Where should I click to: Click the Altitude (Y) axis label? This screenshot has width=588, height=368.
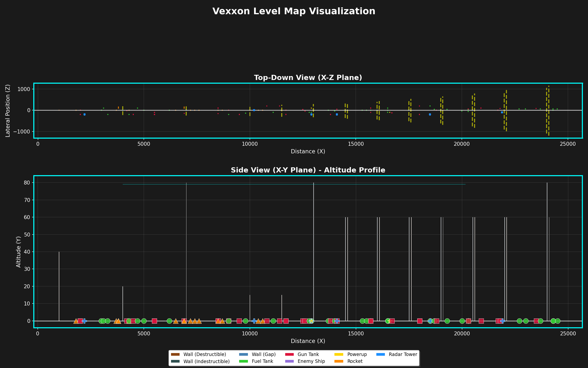[x=18, y=252]
